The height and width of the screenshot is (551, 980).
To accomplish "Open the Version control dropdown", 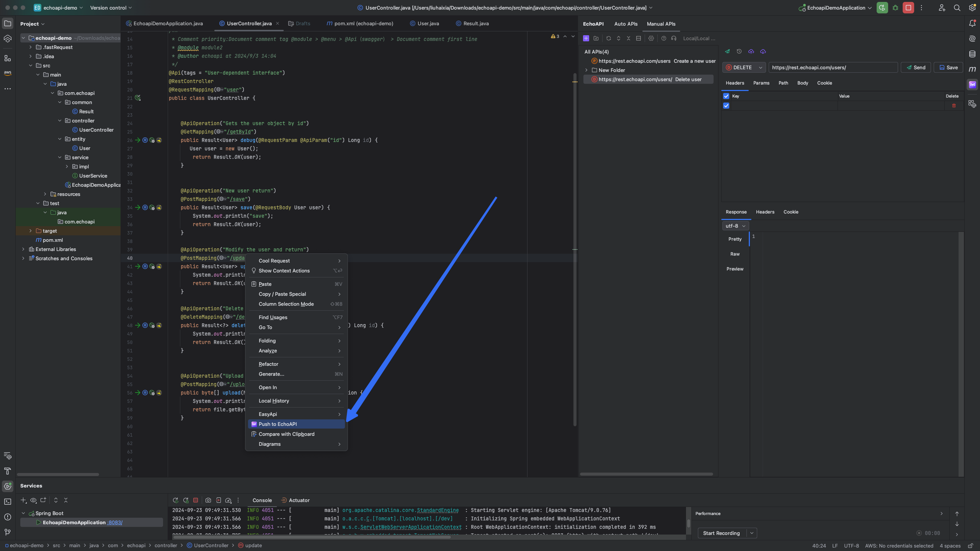I will pos(111,8).
